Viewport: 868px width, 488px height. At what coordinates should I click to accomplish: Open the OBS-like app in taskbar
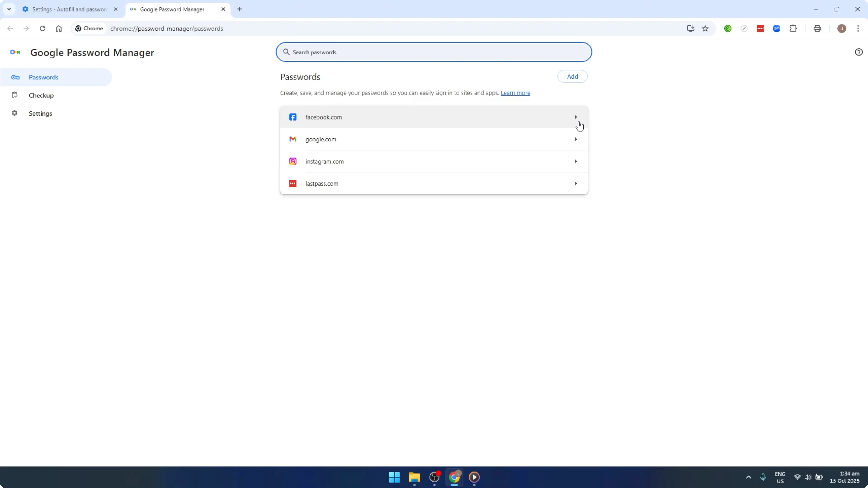click(434, 477)
